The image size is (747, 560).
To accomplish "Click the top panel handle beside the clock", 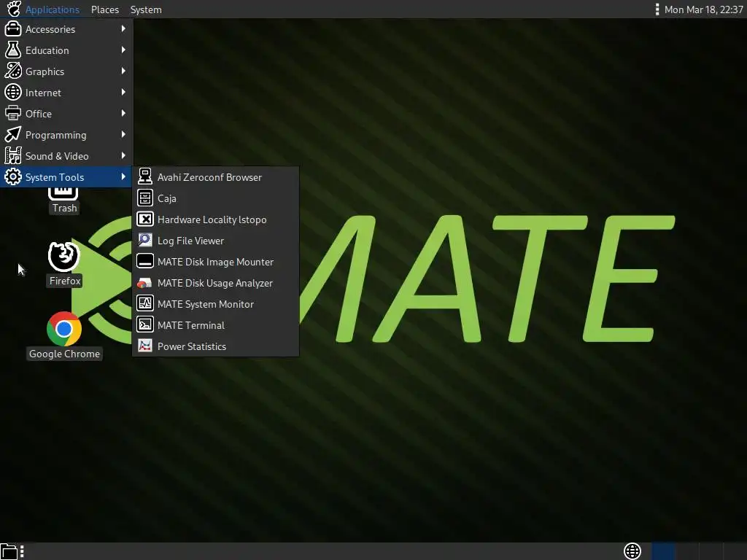I will pos(657,9).
